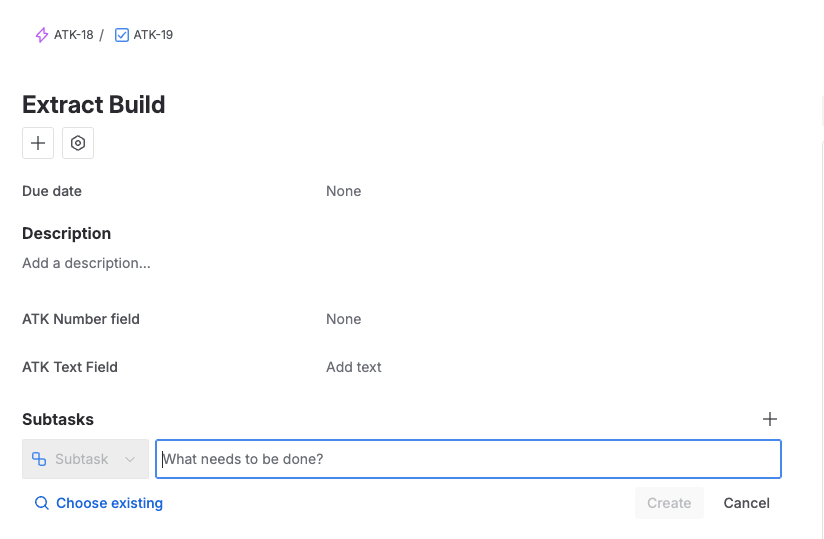This screenshot has width=824, height=539.
Task: Open the Due date None value
Action: 343,191
